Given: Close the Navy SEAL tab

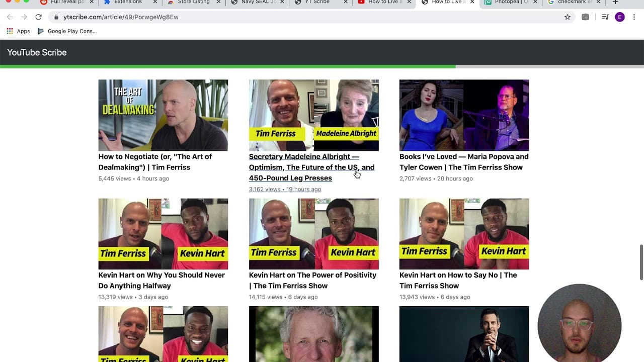Looking at the screenshot, I should tap(282, 2).
